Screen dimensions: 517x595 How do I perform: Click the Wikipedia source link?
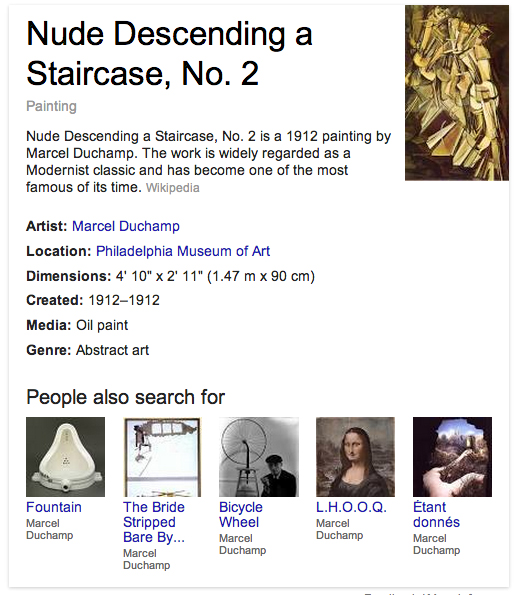pos(173,188)
